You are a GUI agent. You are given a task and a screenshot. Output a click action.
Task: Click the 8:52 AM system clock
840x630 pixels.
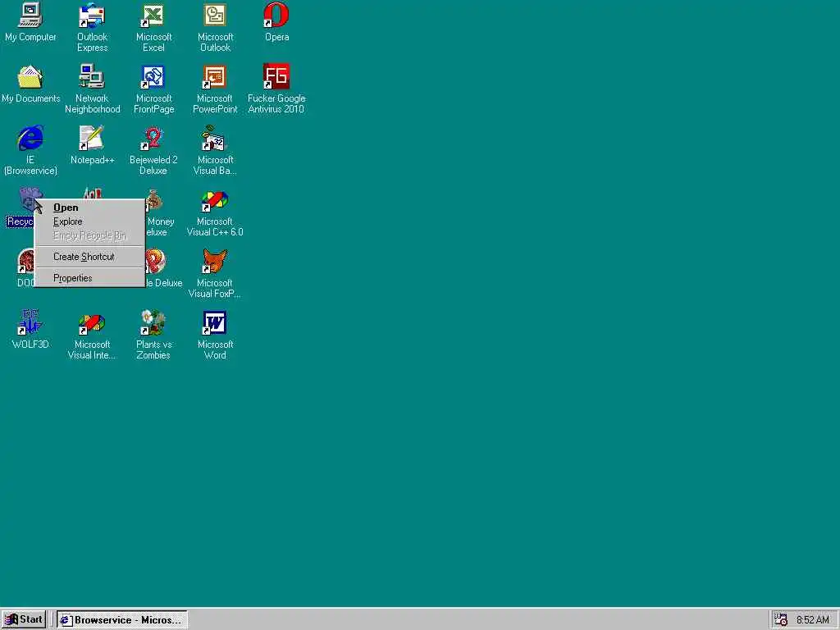click(812, 620)
